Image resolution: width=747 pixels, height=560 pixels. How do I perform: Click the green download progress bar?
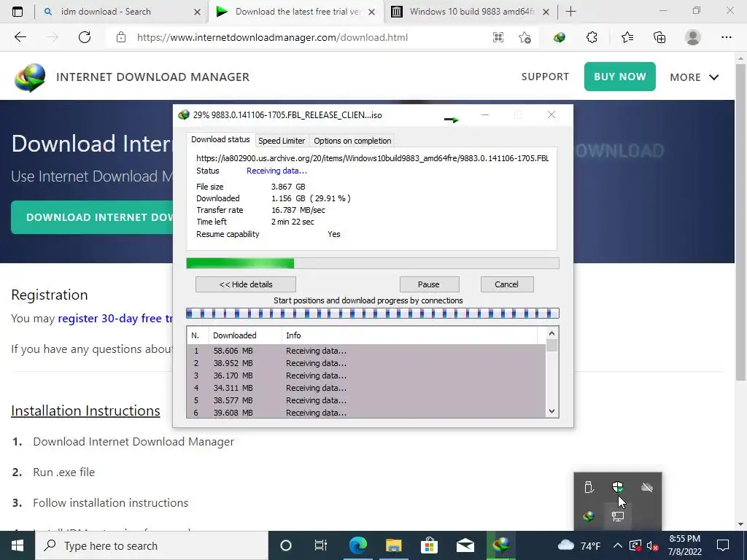[x=373, y=263]
